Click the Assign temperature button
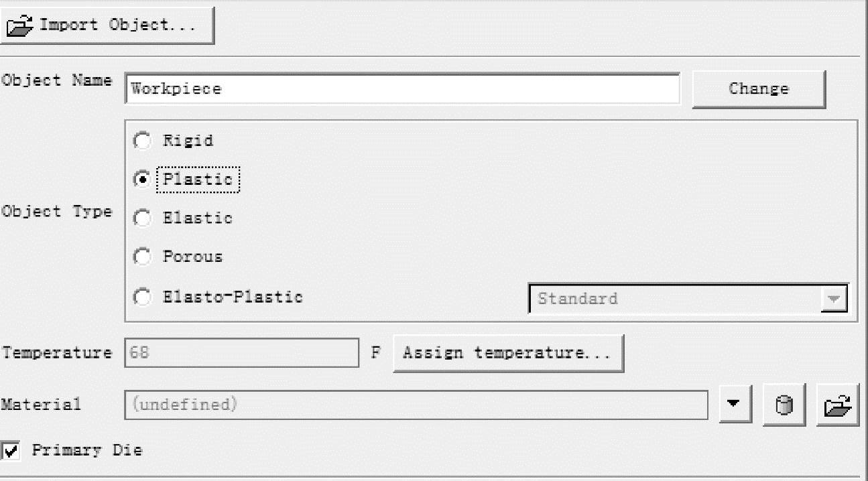 click(x=508, y=353)
